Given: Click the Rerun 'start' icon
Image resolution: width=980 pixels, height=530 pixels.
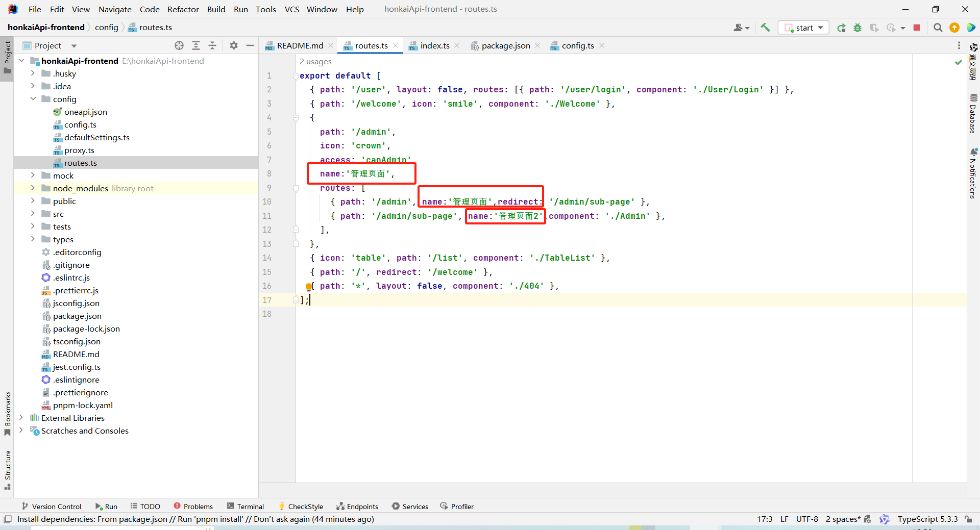Looking at the screenshot, I should [x=841, y=28].
